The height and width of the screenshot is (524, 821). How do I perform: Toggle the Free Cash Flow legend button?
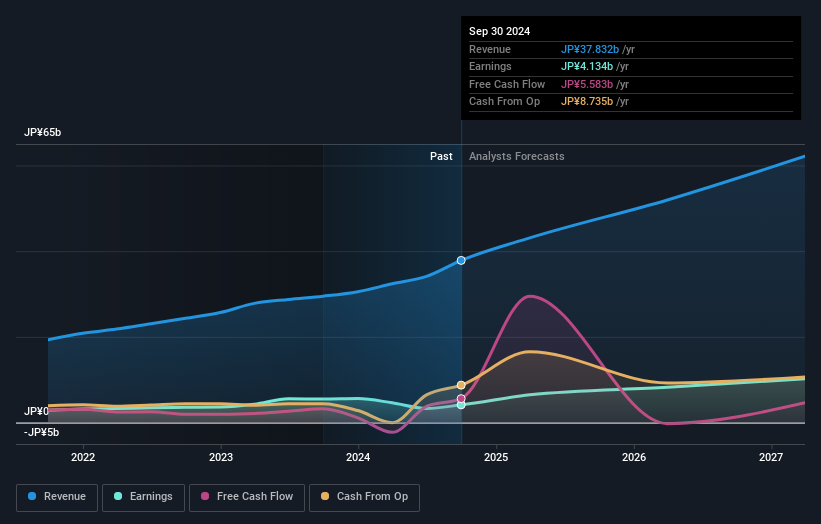pos(247,497)
